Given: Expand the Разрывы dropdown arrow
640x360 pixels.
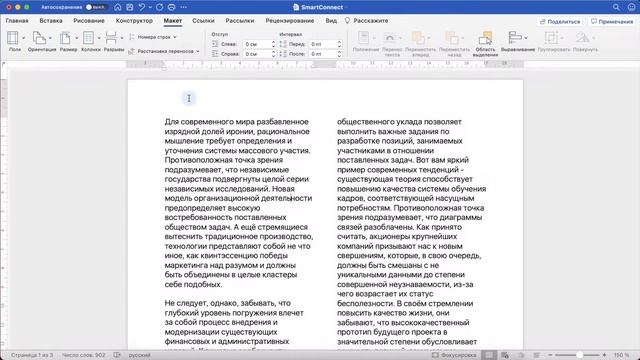Looking at the screenshot, I should (x=122, y=38).
